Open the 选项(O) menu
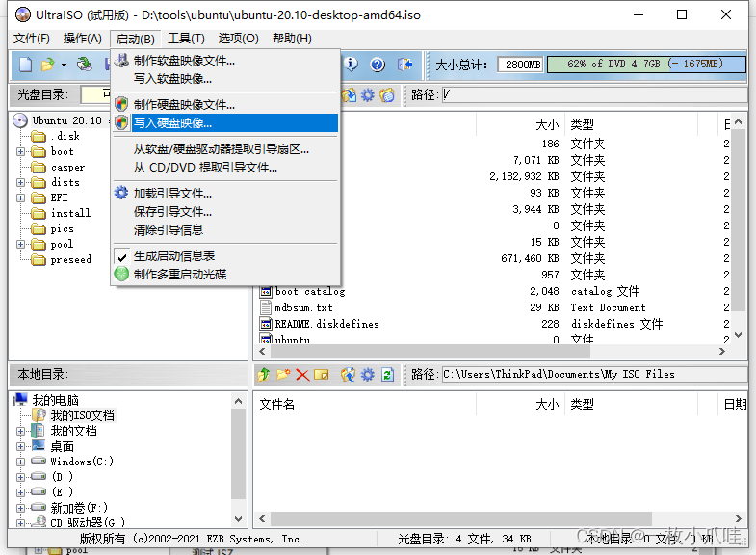This screenshot has width=756, height=555. [x=238, y=39]
